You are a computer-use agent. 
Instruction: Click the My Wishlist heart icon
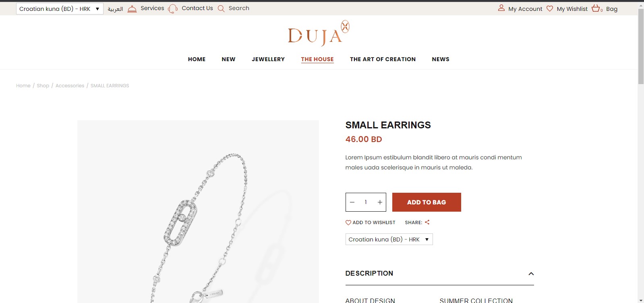[x=550, y=8]
